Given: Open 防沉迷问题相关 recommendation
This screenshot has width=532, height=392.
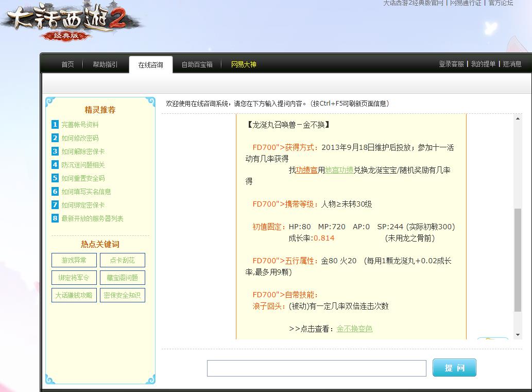Looking at the screenshot, I should pyautogui.click(x=83, y=165).
